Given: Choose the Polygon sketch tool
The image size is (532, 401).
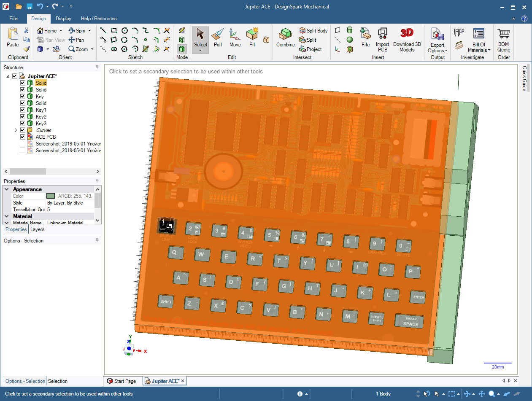Looking at the screenshot, I should click(x=124, y=49).
